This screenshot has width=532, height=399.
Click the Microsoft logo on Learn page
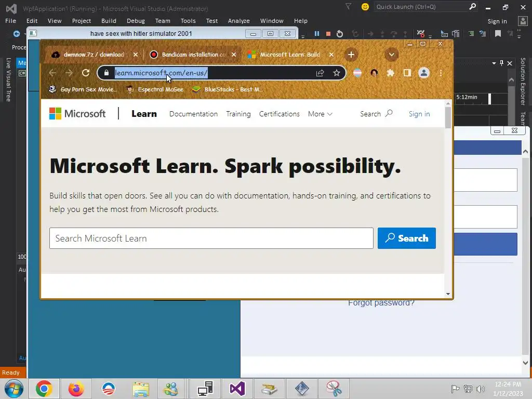(77, 113)
